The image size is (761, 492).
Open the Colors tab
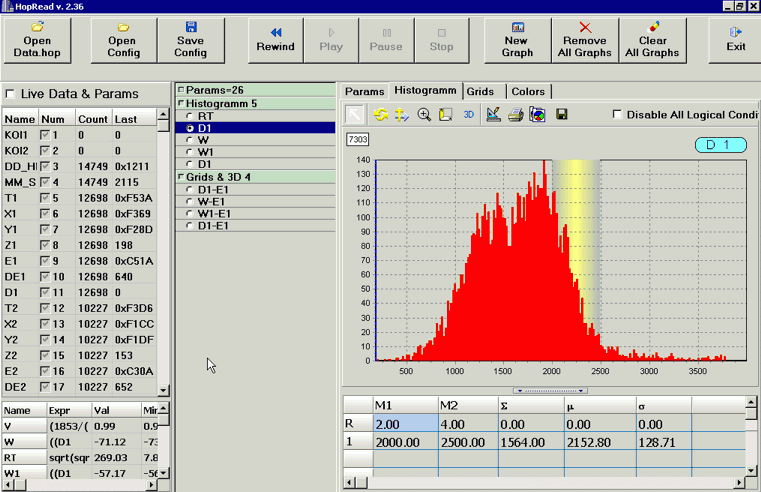527,91
